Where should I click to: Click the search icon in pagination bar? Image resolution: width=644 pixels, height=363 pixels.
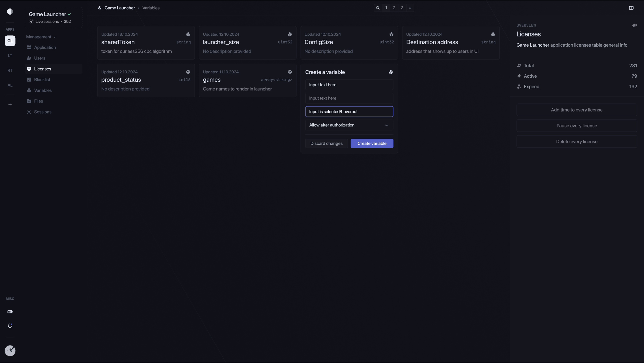tap(378, 8)
